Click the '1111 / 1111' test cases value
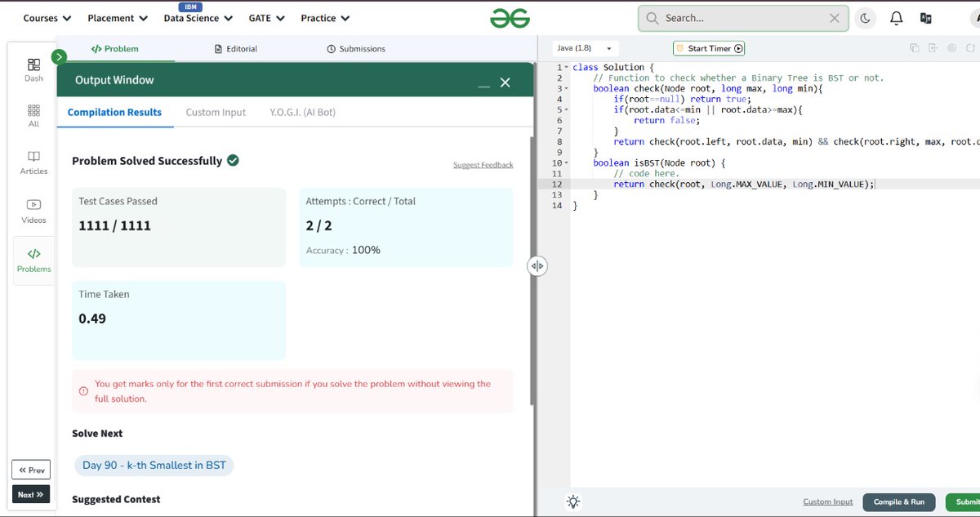This screenshot has width=980, height=517. 114,225
